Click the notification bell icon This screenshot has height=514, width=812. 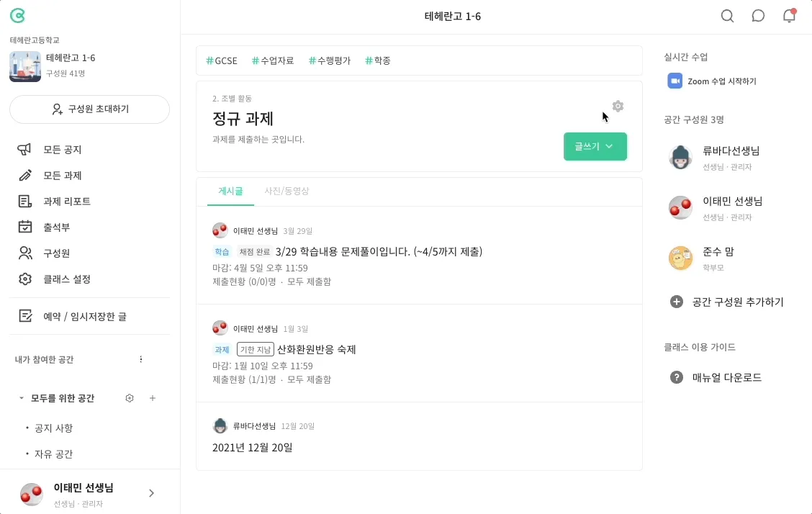pyautogui.click(x=789, y=16)
